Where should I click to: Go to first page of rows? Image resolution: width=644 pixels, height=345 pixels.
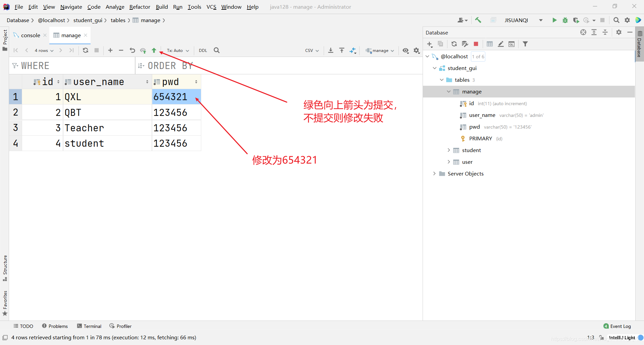point(16,51)
